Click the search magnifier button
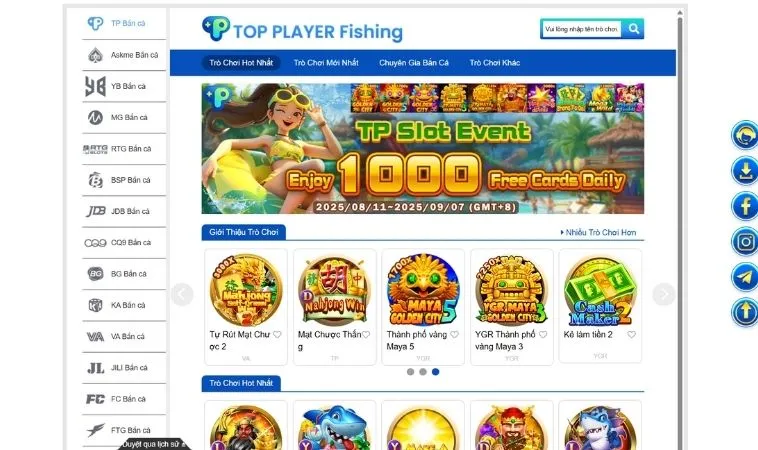 pos(632,29)
